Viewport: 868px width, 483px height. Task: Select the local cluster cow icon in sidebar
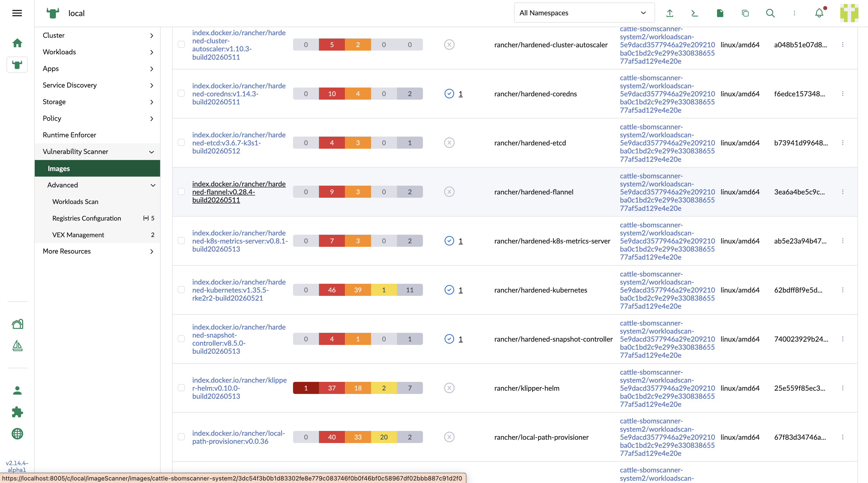pyautogui.click(x=17, y=64)
